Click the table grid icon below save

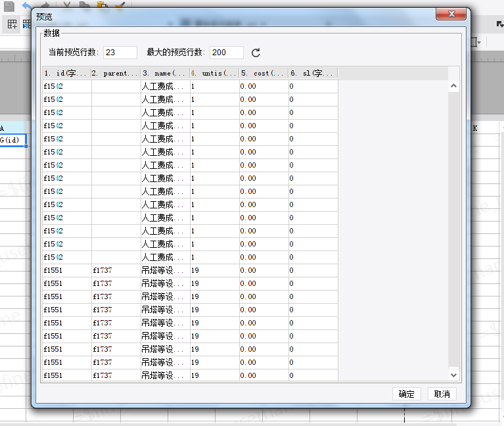12,24
